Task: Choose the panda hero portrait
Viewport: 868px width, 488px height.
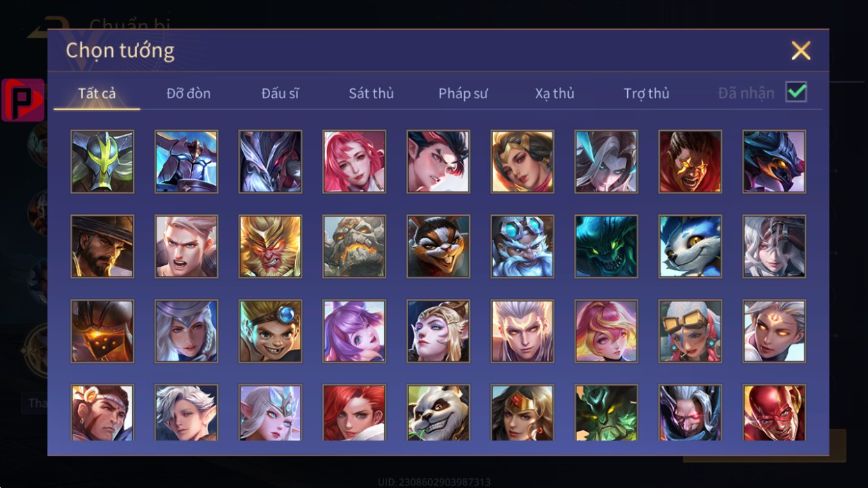Action: click(x=438, y=413)
